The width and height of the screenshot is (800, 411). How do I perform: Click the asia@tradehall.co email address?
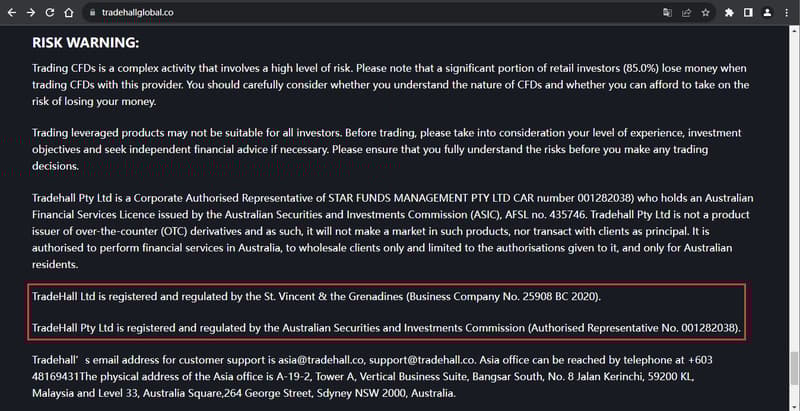click(321, 360)
